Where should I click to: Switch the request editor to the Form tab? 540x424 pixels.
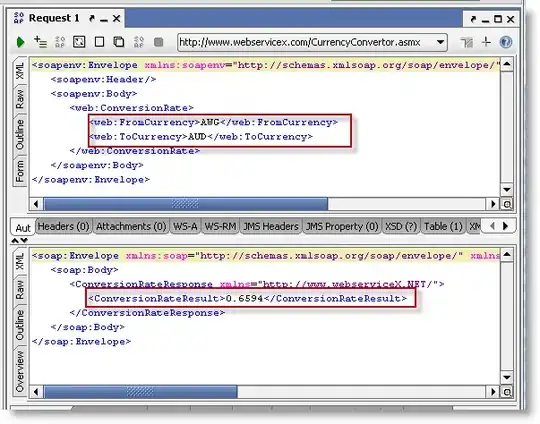[20, 171]
